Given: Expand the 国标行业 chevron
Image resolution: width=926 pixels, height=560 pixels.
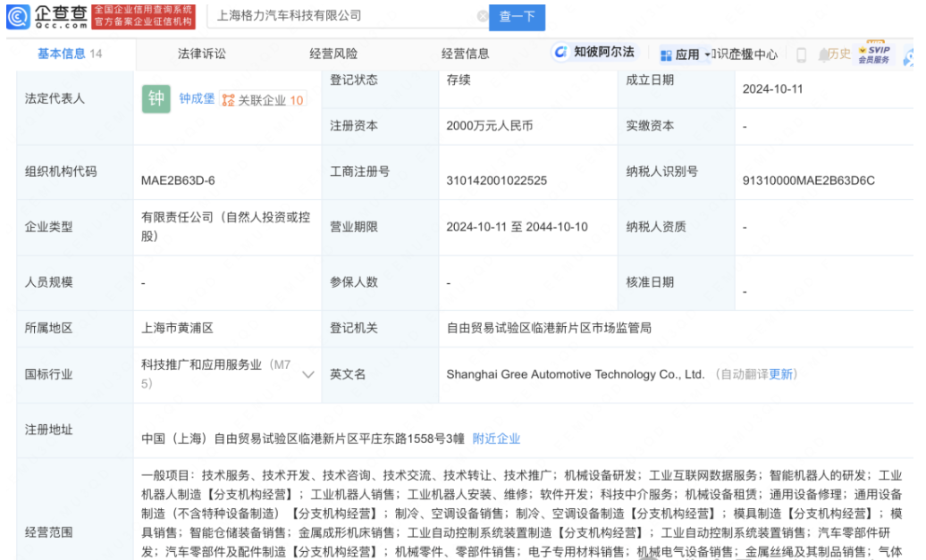Looking at the screenshot, I should (307, 375).
